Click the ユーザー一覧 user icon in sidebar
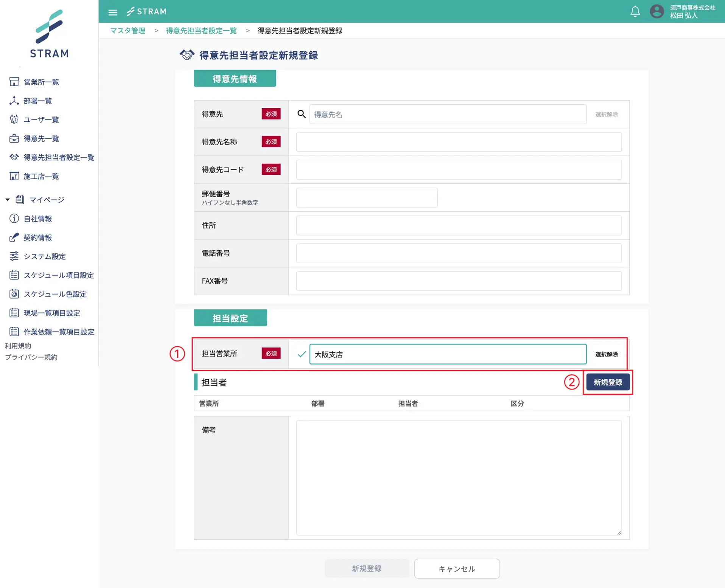Image resolution: width=725 pixels, height=588 pixels. [x=14, y=120]
